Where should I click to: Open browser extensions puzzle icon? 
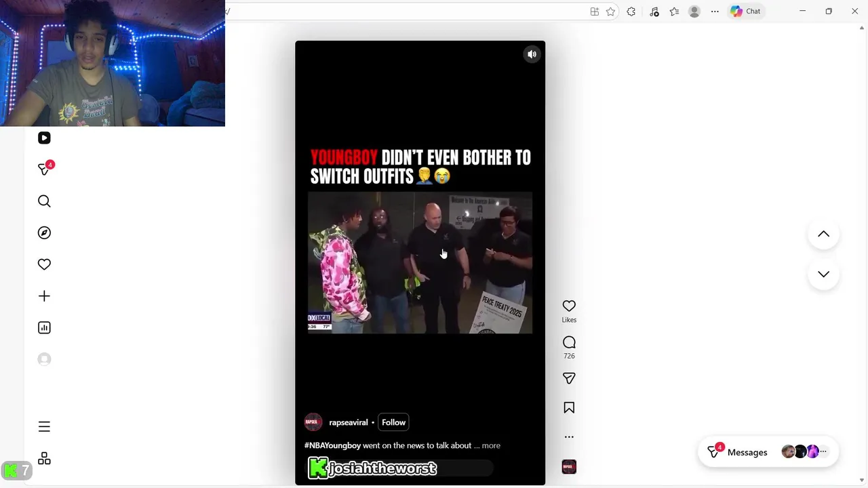631,12
